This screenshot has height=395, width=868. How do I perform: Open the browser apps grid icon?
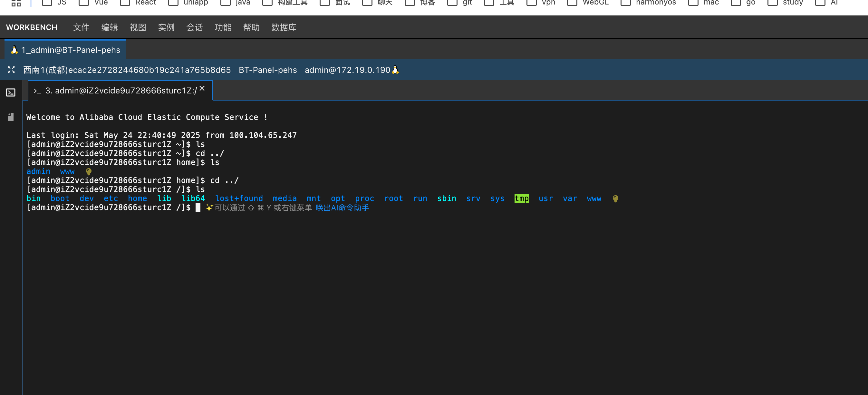pos(16,3)
